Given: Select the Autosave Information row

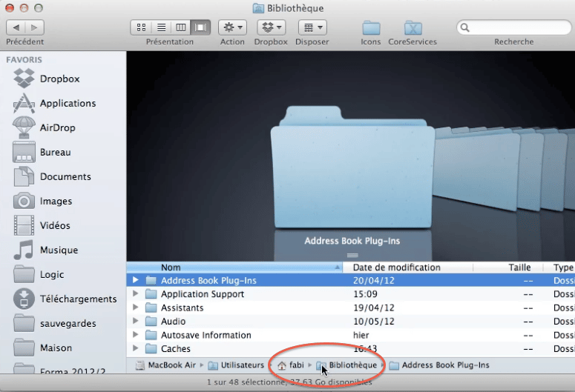Looking at the screenshot, I should [x=351, y=335].
